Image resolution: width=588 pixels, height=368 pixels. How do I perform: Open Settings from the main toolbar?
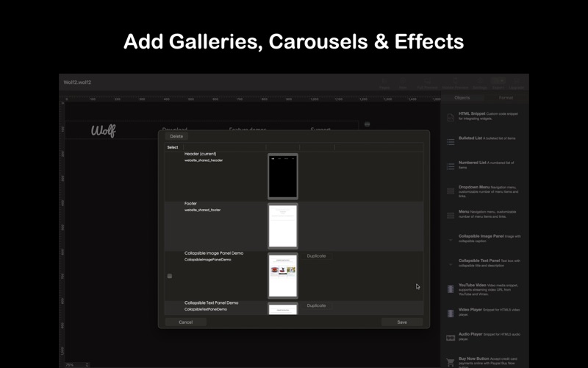(480, 83)
